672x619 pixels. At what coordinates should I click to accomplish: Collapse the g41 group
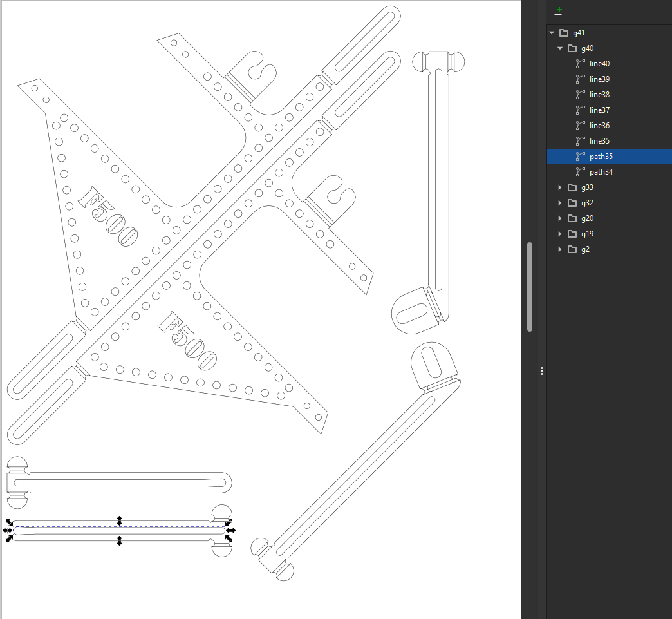coord(552,33)
